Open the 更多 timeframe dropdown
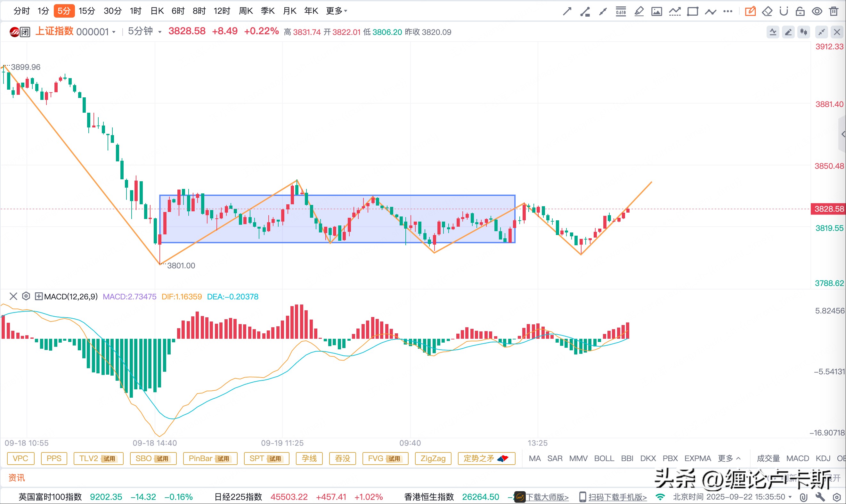Viewport: 846px width, 504px height. click(337, 11)
